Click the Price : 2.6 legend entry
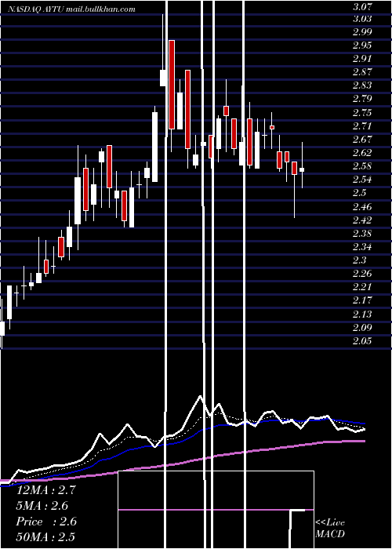392x549 pixels. point(46,522)
